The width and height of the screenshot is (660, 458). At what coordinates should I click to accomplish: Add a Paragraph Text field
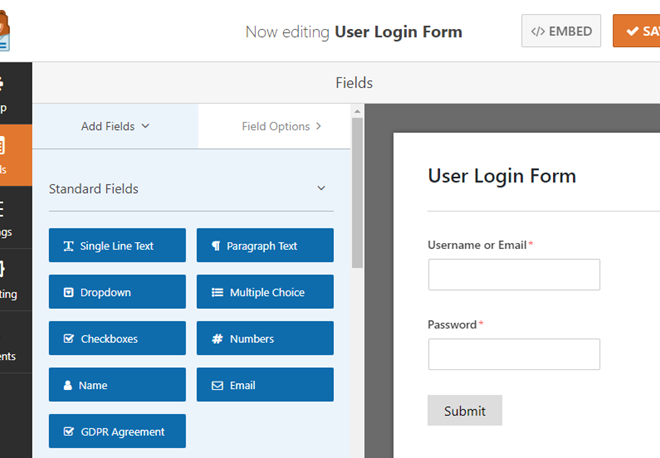pos(265,245)
